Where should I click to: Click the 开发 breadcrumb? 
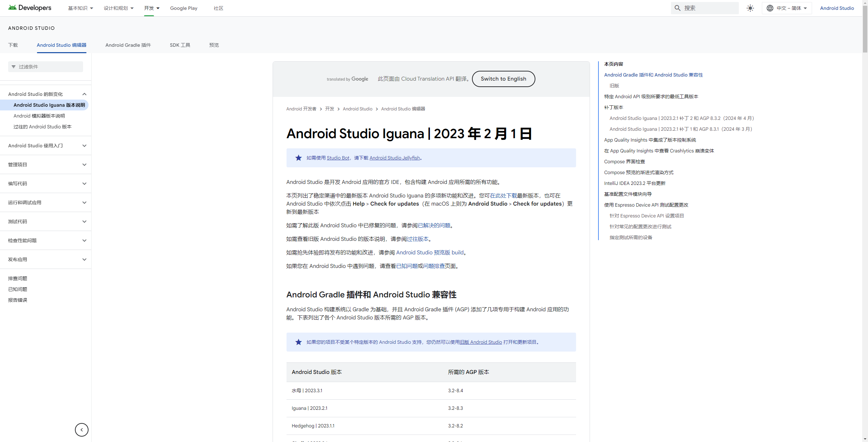[x=330, y=109]
